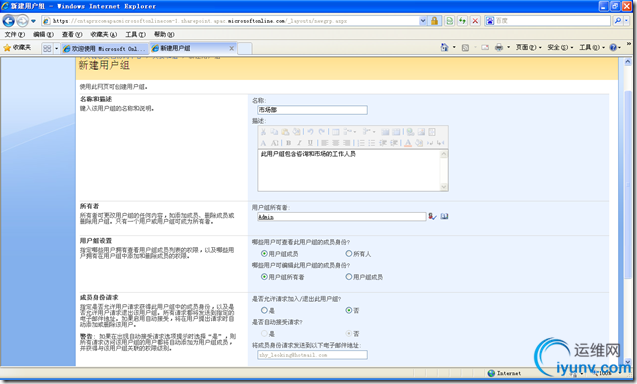Image resolution: width=637 pixels, height=384 pixels.
Task: Toggle Italic formatting in description editor
Action: tap(299, 143)
